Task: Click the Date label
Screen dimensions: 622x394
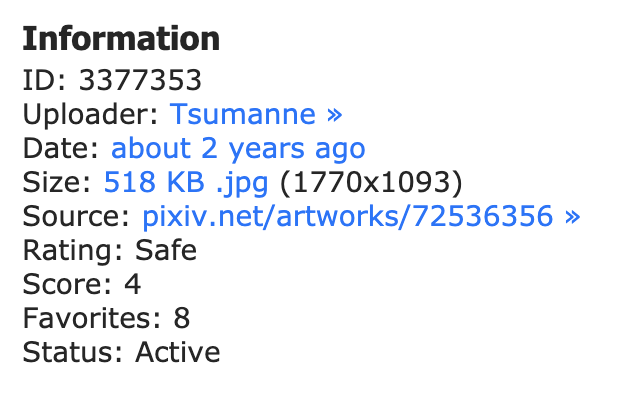Action: click(61, 148)
